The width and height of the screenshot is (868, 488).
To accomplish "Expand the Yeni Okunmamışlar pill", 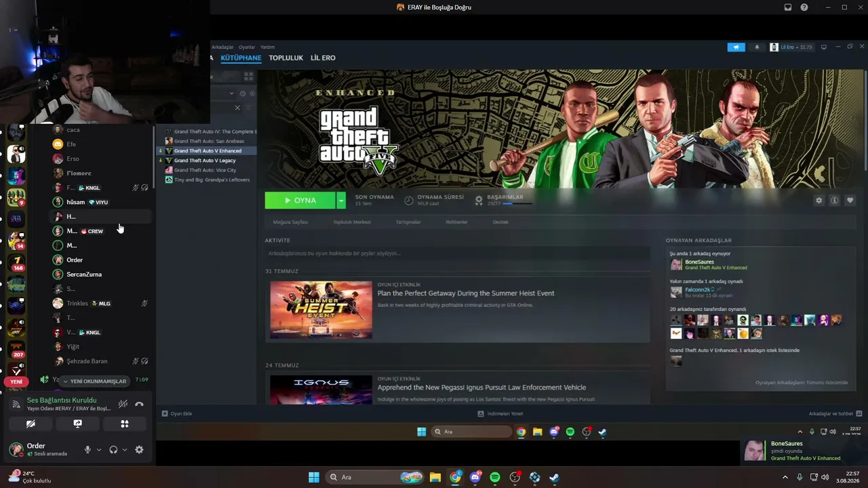I will [94, 381].
